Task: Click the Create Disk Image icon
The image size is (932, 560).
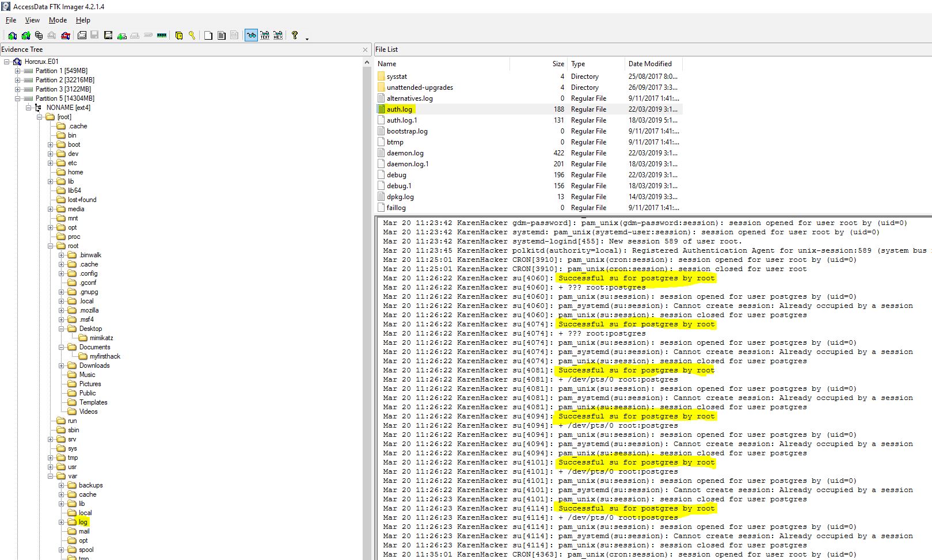Action: pyautogui.click(x=82, y=36)
